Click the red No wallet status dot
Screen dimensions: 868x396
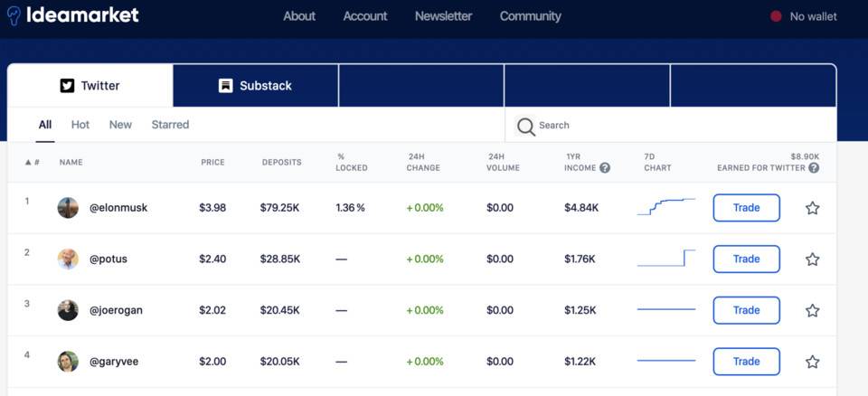[x=776, y=16]
